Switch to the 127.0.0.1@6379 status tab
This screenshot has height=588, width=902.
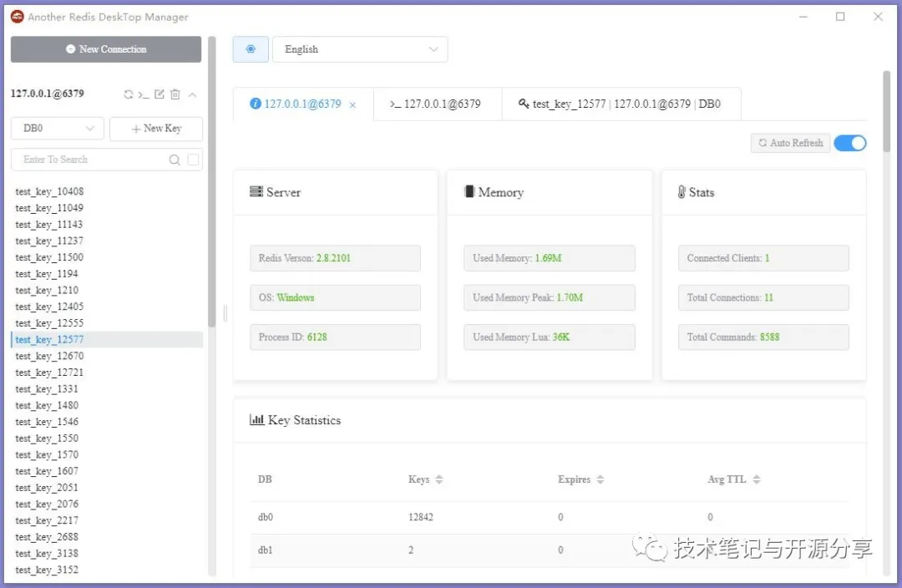[302, 104]
